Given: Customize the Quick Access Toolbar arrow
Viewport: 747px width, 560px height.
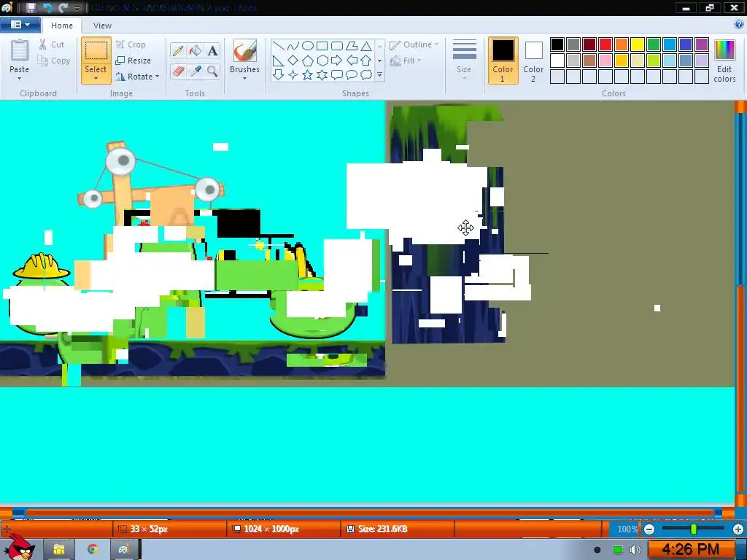Looking at the screenshot, I should (x=77, y=9).
